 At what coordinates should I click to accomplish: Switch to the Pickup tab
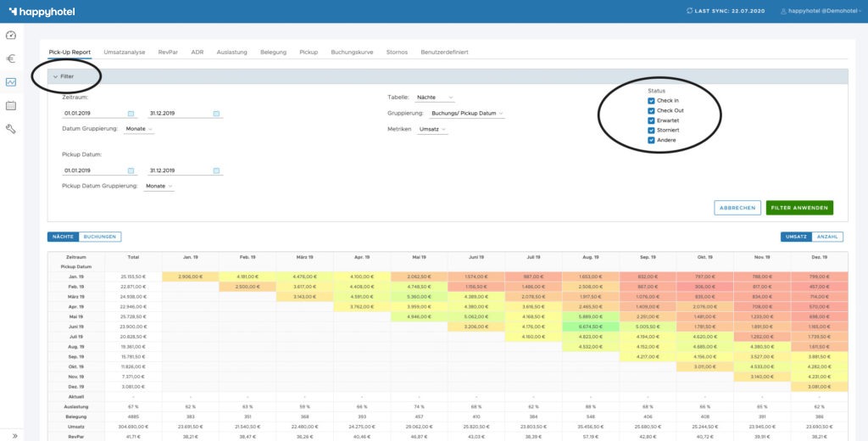coord(309,52)
